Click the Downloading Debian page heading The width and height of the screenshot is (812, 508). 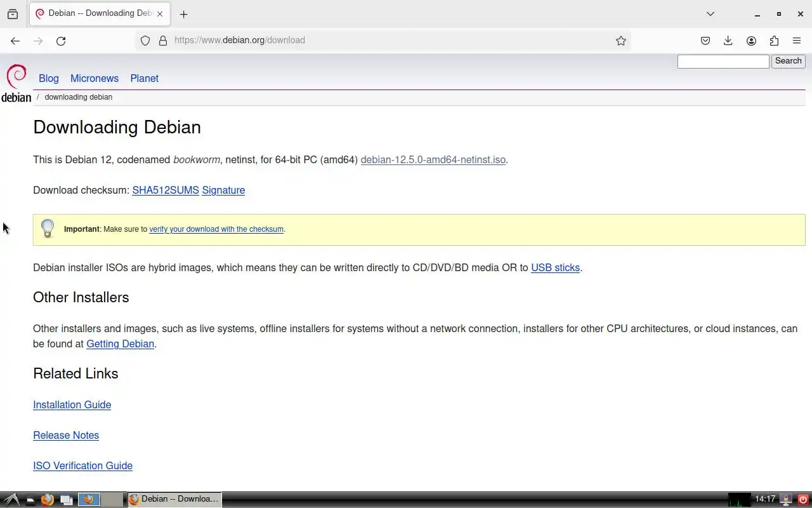tap(117, 127)
